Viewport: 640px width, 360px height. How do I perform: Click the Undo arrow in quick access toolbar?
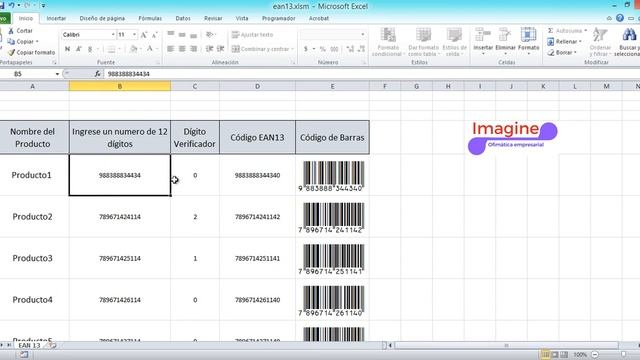point(11,5)
